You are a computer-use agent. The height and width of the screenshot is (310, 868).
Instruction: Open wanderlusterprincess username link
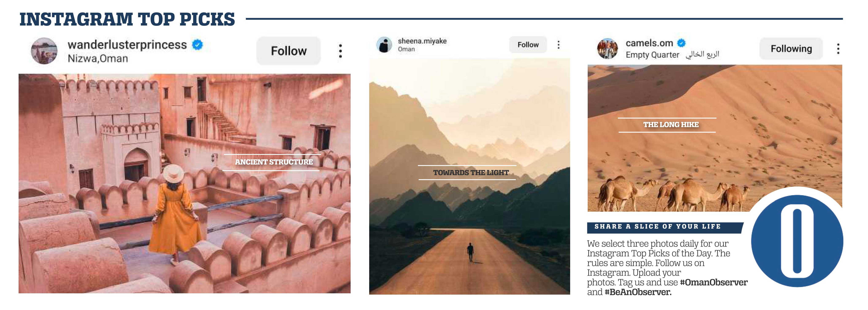(x=127, y=45)
